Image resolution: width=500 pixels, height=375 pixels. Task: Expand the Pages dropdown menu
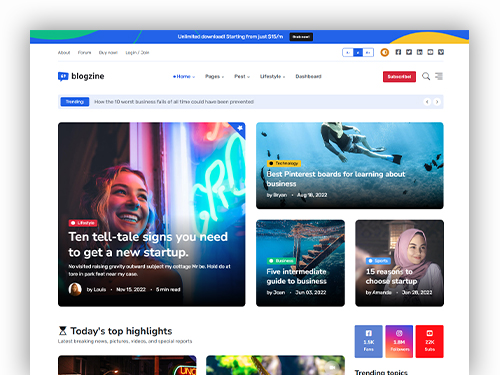(214, 76)
